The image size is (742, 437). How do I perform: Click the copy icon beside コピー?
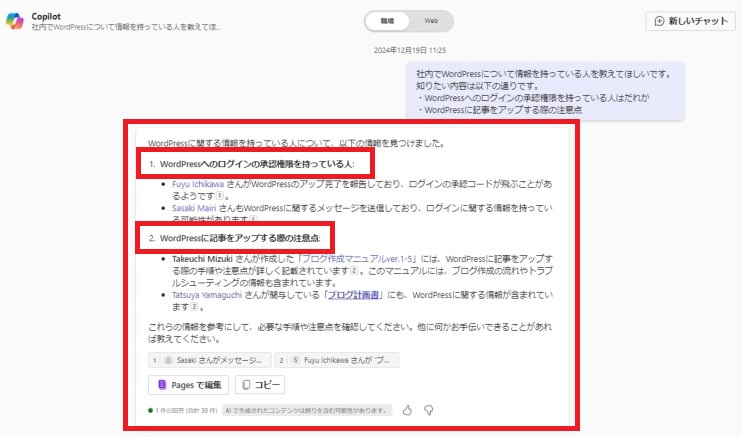pyautogui.click(x=246, y=385)
